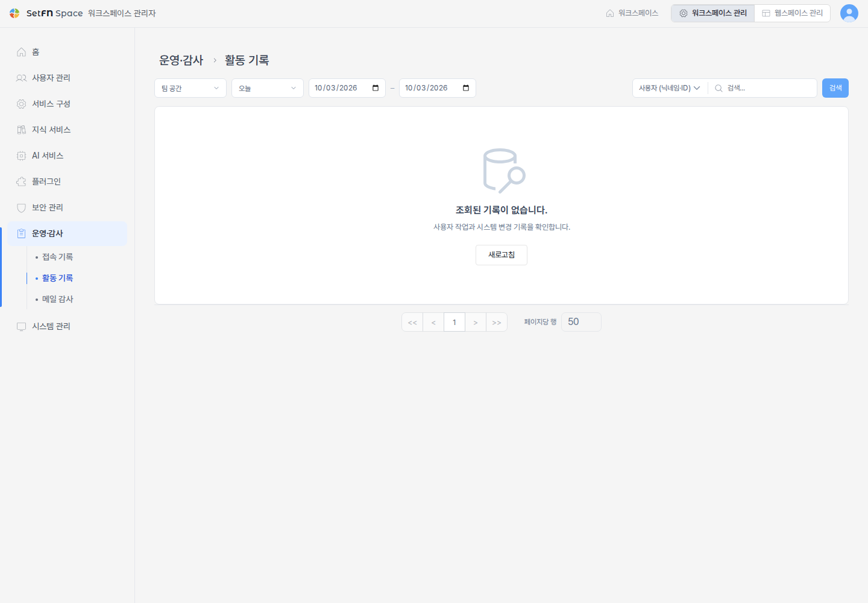Screen dimensions: 868x603
Task: Click the 운영·감사 clipboard icon
Action: click(21, 233)
